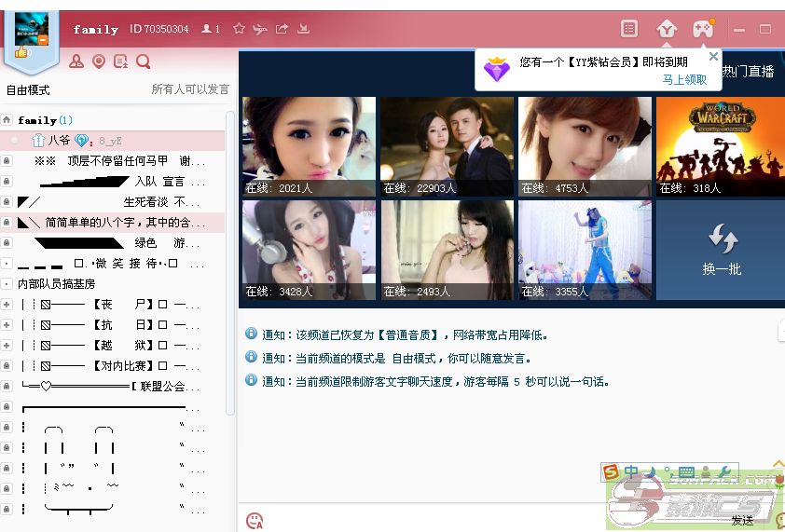Screen dimensions: 785x532
Task: Click the share arrow icon in header
Action: coord(282,29)
